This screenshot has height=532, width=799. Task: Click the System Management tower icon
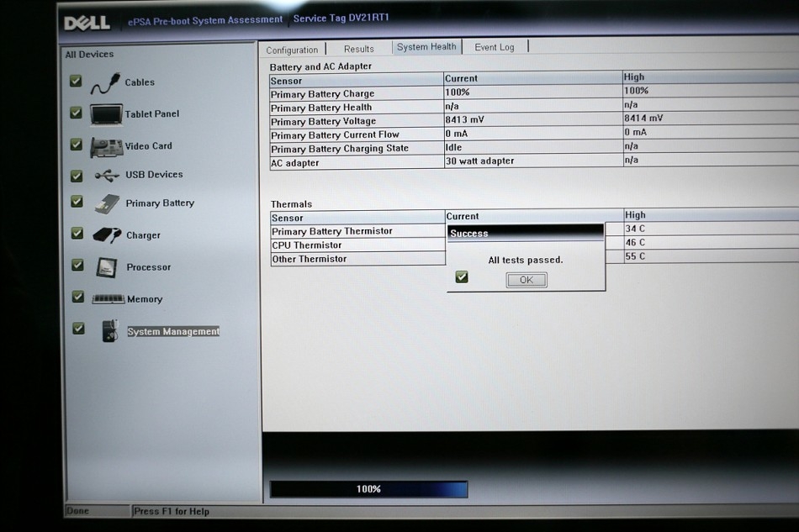click(110, 331)
